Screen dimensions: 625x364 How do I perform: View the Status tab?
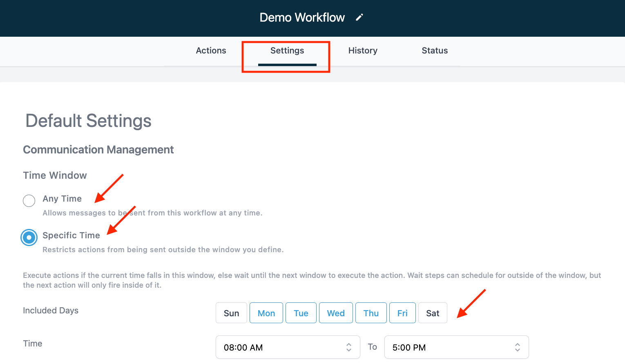pyautogui.click(x=435, y=51)
